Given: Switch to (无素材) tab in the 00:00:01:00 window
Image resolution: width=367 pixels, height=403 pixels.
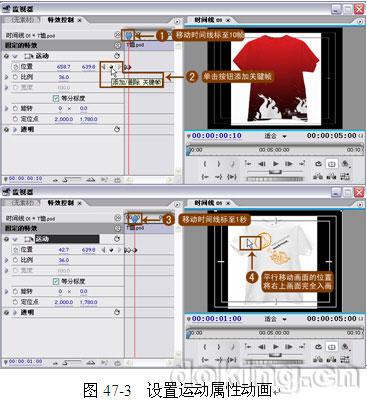Looking at the screenshot, I should (x=22, y=203).
